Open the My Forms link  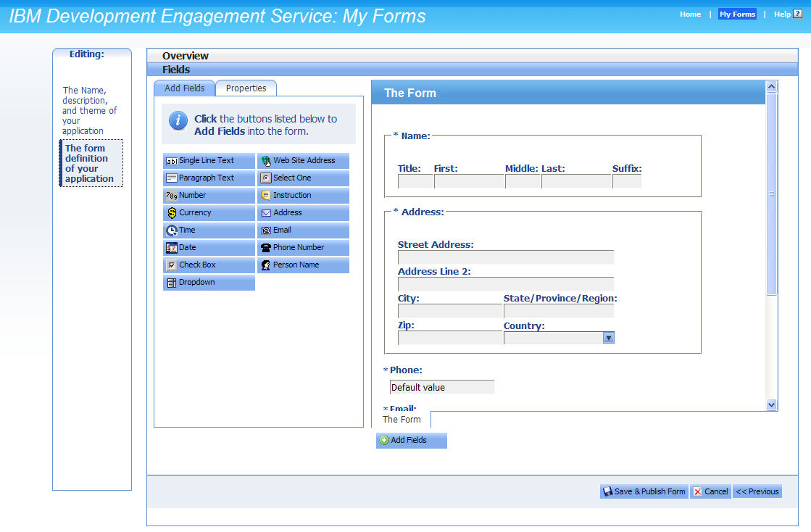pyautogui.click(x=737, y=14)
